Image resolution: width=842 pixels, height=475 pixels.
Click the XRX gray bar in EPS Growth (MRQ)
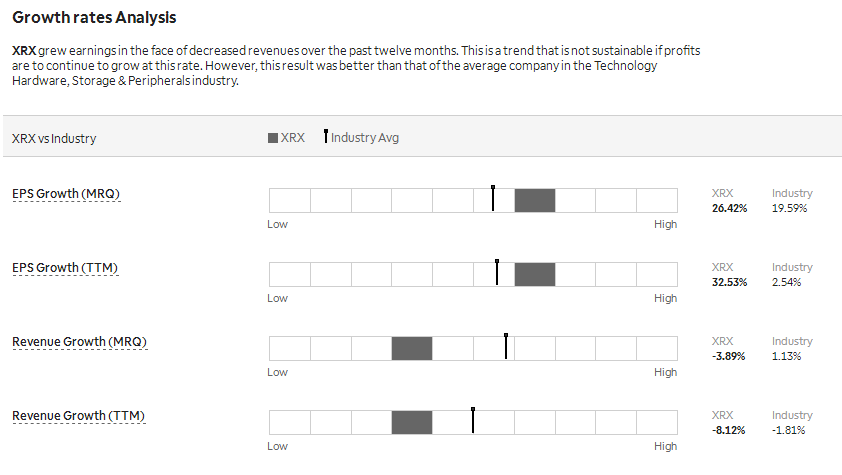[535, 200]
